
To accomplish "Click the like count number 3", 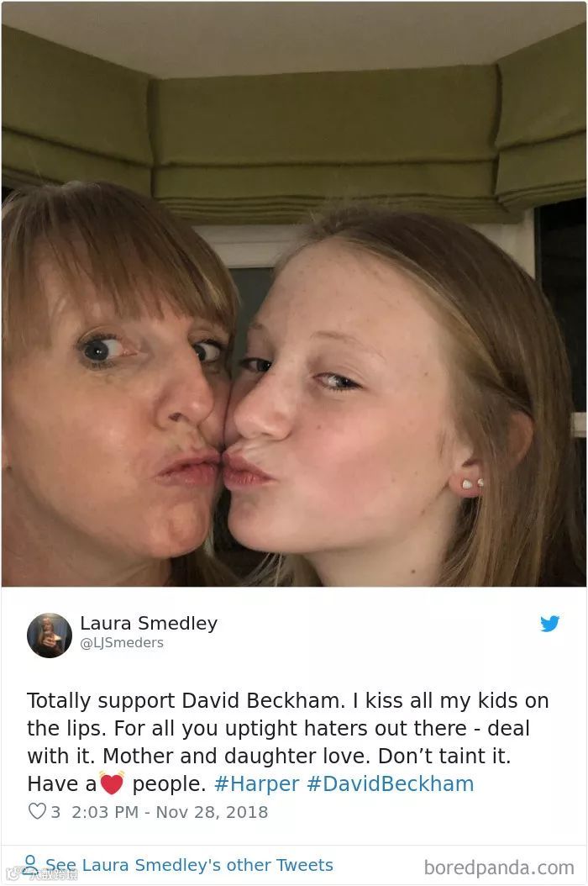I will pyautogui.click(x=55, y=812).
